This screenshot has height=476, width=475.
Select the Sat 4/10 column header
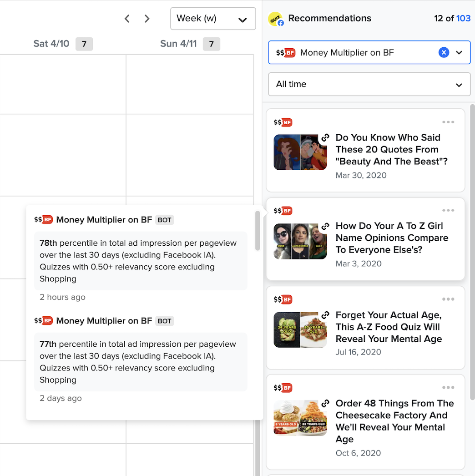(x=51, y=44)
